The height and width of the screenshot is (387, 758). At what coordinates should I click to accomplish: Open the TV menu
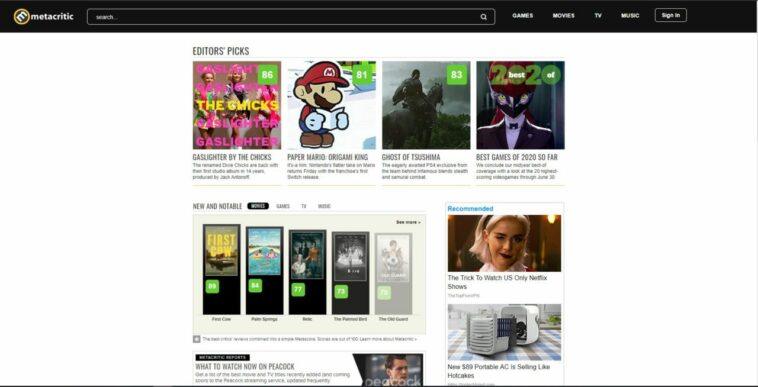click(598, 15)
